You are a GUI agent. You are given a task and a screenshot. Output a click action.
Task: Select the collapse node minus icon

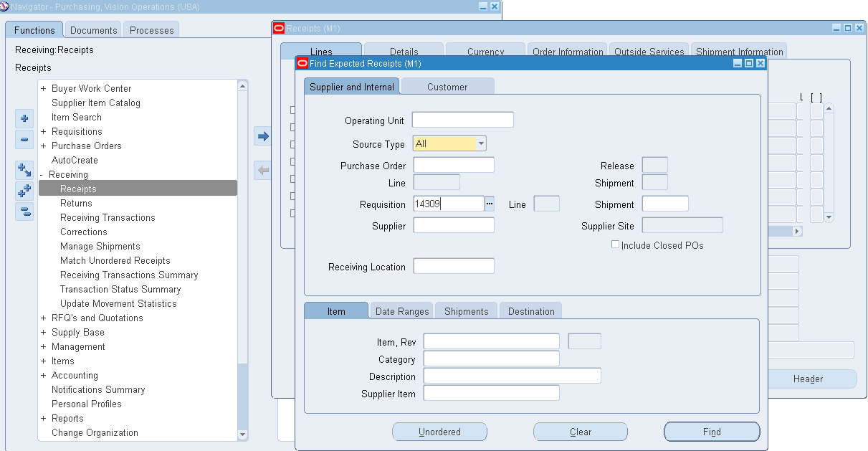tap(24, 139)
